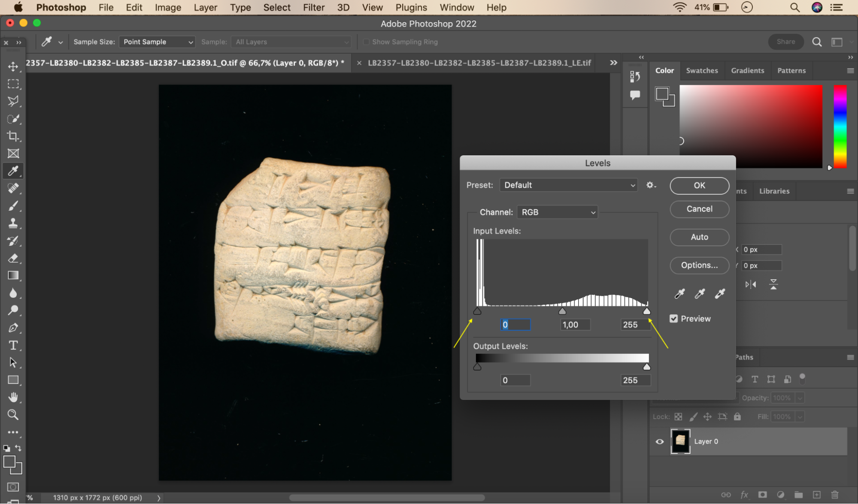
Task: Click the output levels 255 field
Action: pyautogui.click(x=635, y=380)
